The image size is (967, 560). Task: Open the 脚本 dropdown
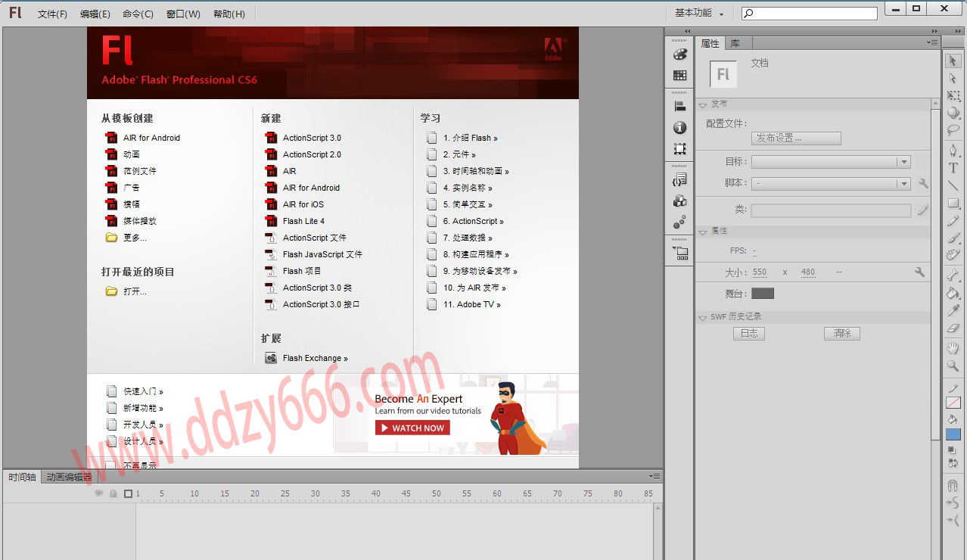(x=830, y=183)
